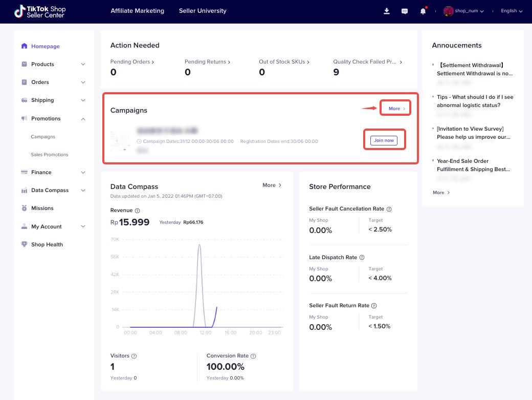This screenshot has width=532, height=400.
Task: Open the notification bell
Action: tap(423, 11)
